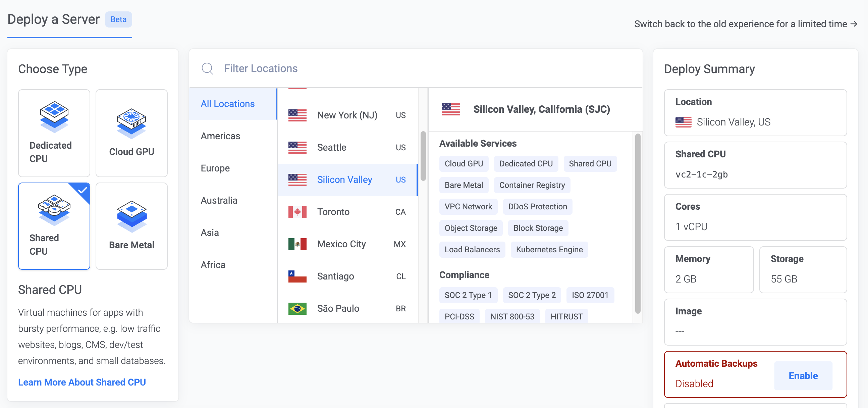
Task: Filter locations by Africa
Action: click(233, 265)
